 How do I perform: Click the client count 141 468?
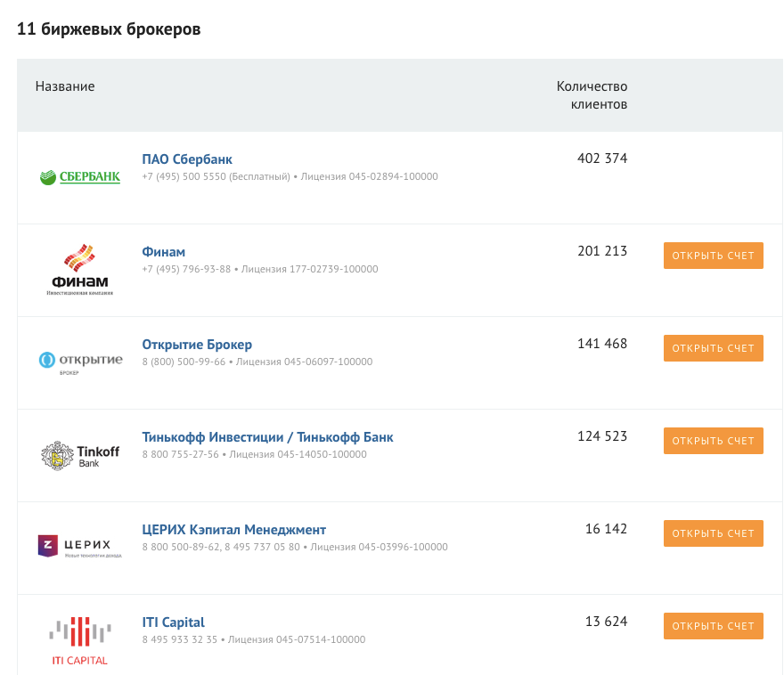click(x=602, y=344)
